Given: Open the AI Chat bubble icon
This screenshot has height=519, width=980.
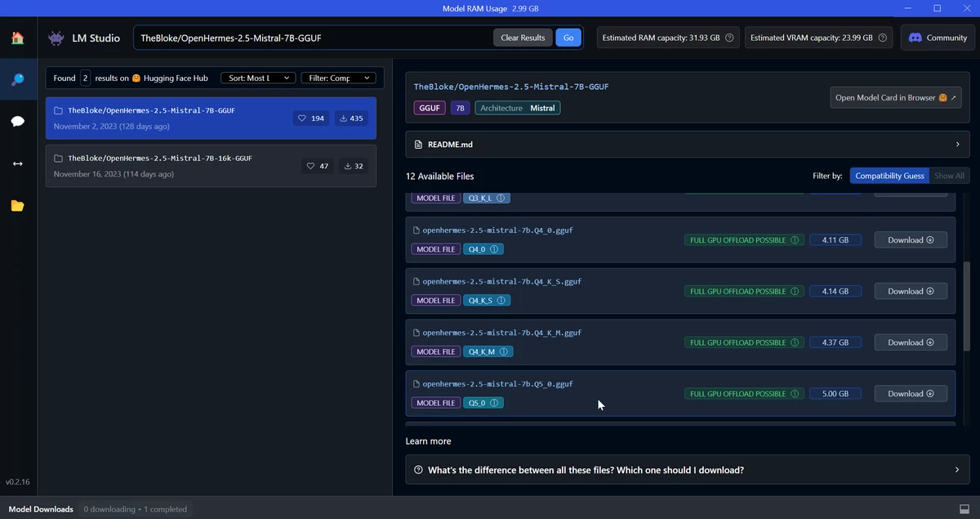Looking at the screenshot, I should pos(17,121).
